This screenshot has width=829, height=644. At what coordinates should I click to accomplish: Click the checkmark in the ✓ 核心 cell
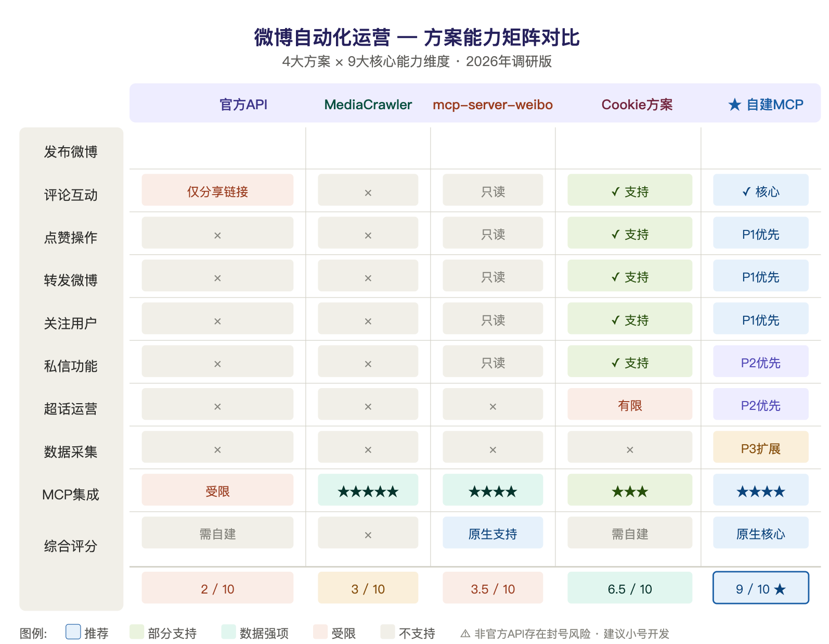coord(746,191)
